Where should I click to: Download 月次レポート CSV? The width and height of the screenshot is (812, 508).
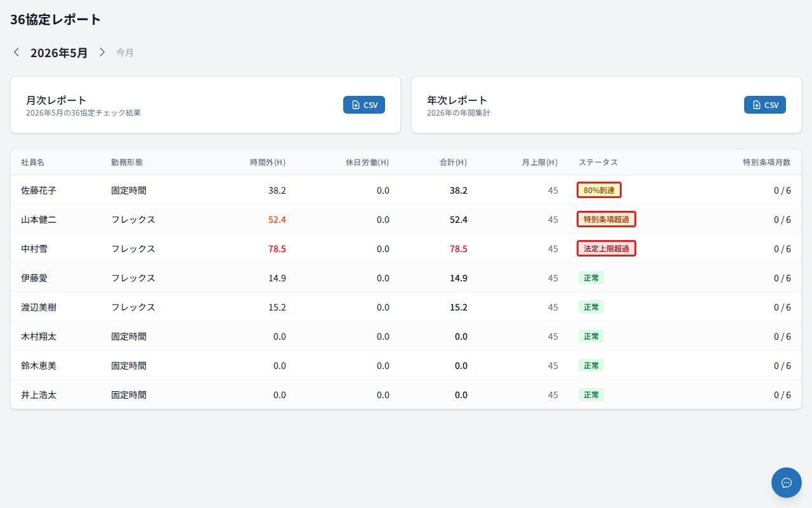point(364,105)
